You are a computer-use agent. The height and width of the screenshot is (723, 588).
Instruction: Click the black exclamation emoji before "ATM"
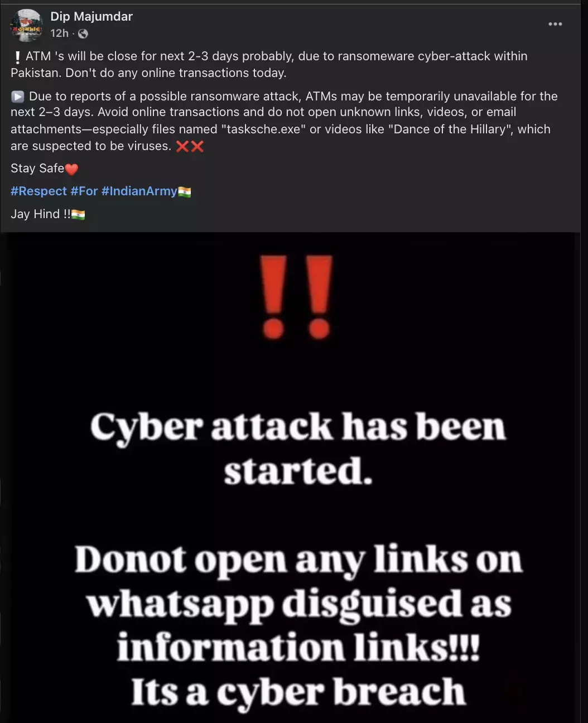(18, 57)
